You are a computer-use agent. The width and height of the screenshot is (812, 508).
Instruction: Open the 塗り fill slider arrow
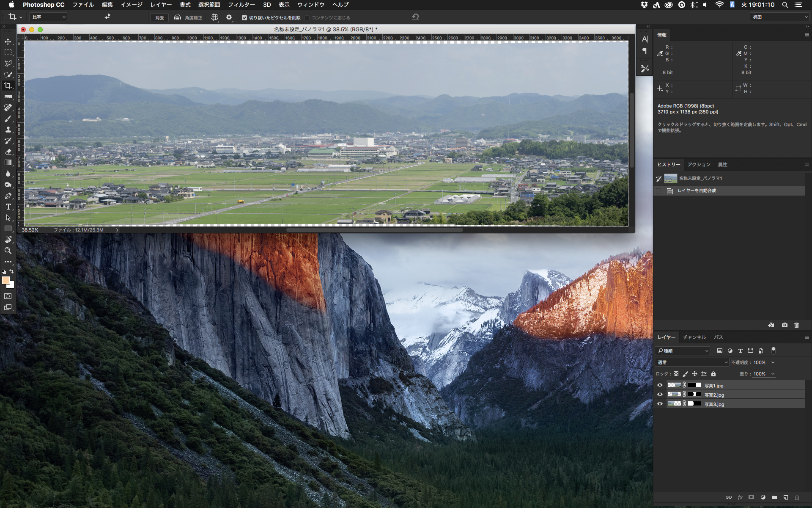(773, 374)
